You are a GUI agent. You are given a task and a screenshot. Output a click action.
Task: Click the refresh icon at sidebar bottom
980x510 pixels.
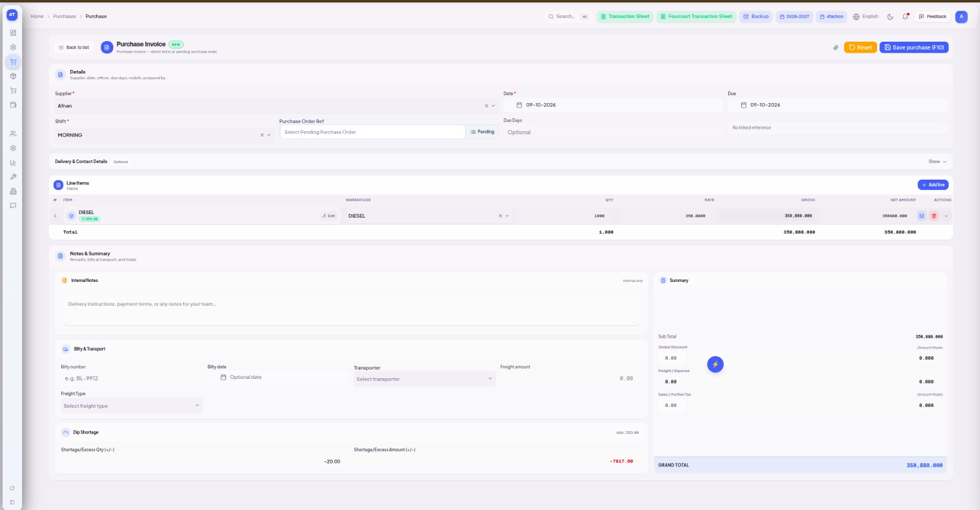click(12, 489)
